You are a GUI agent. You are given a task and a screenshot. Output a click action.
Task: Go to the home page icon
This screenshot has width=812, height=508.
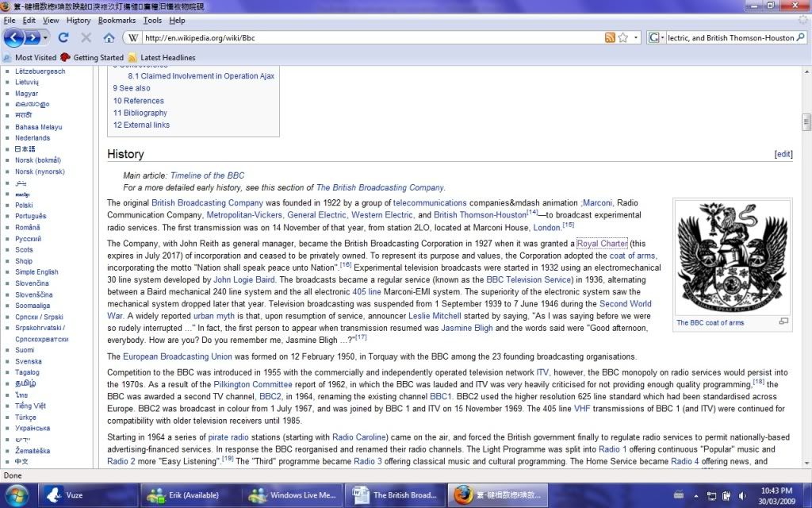(109, 38)
